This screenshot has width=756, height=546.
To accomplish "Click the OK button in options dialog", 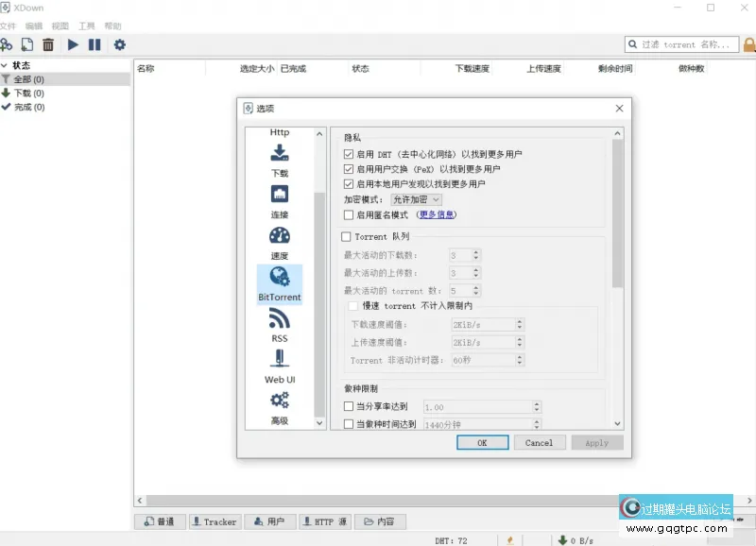I will (x=482, y=442).
